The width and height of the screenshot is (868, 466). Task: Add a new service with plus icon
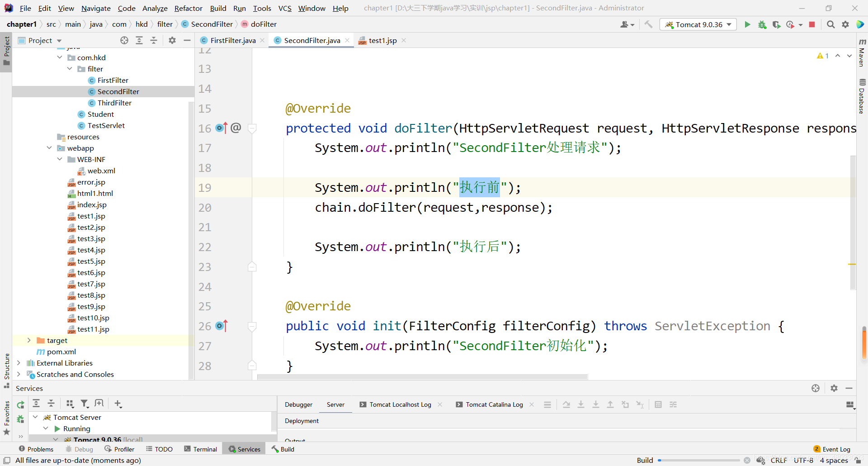[118, 403]
